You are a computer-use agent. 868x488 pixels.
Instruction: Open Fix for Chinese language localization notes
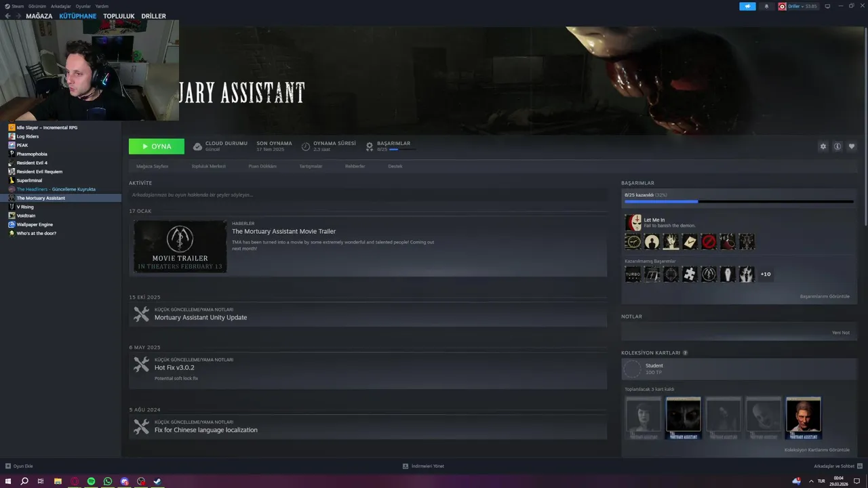coord(206,430)
